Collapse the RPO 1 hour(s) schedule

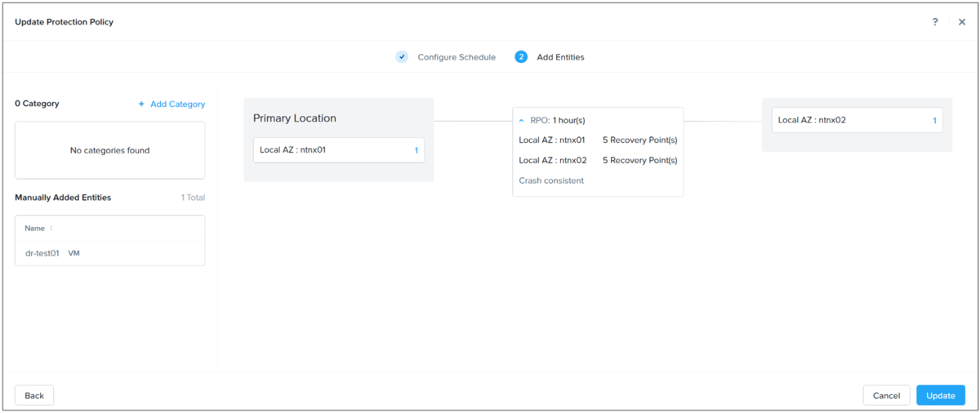pyautogui.click(x=522, y=120)
